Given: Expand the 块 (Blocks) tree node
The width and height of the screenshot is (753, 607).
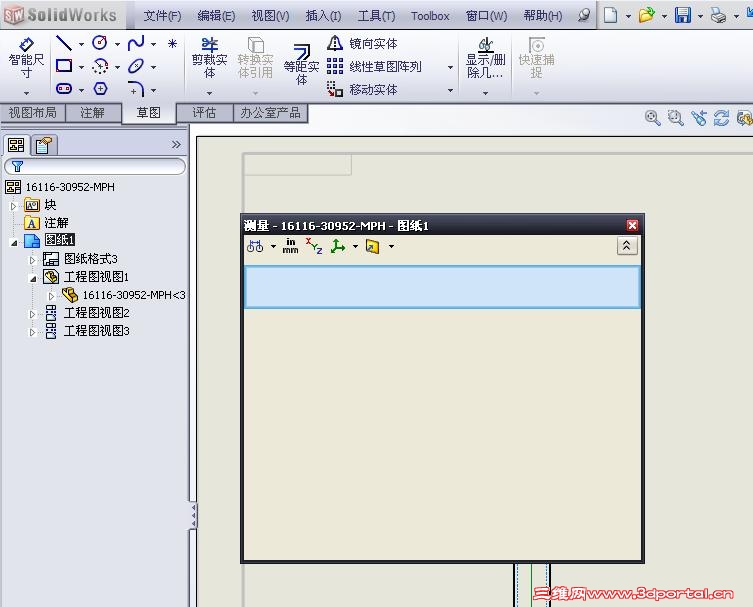Looking at the screenshot, I should (13, 206).
